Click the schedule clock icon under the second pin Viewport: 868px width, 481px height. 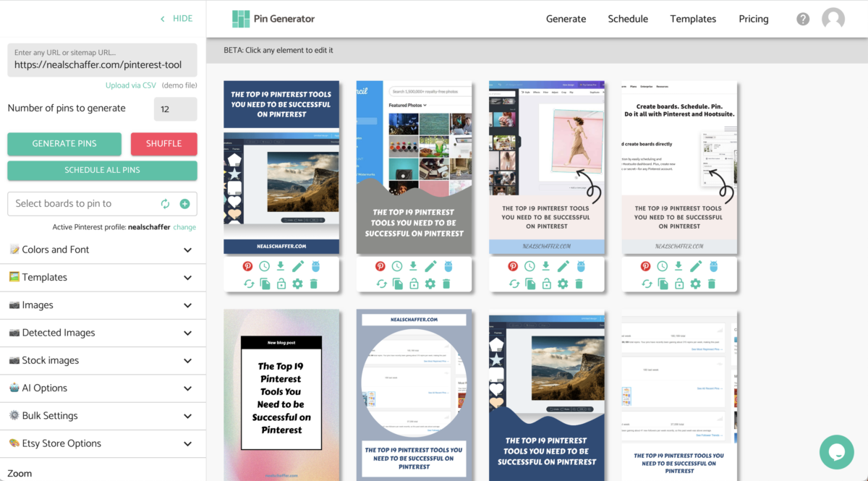(397, 266)
